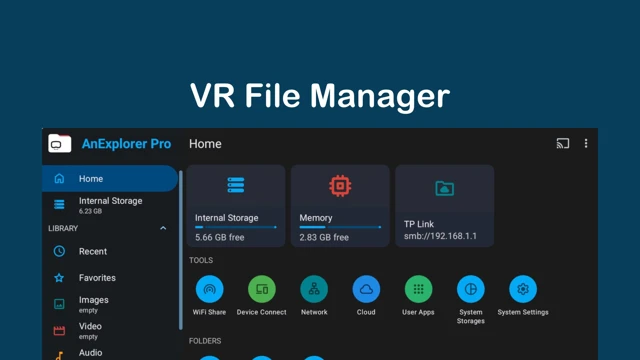This screenshot has height=360, width=640.
Task: Click the AnExplorer Pro title text
Action: click(x=126, y=144)
